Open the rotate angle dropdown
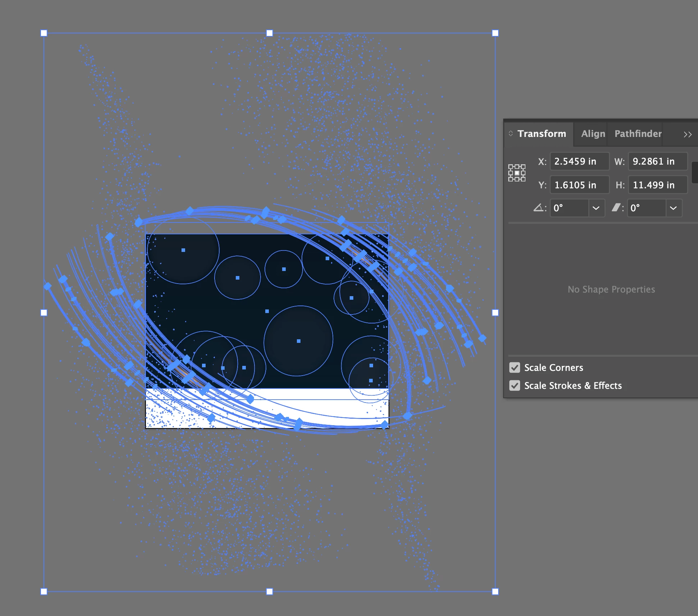This screenshot has height=616, width=698. [596, 208]
